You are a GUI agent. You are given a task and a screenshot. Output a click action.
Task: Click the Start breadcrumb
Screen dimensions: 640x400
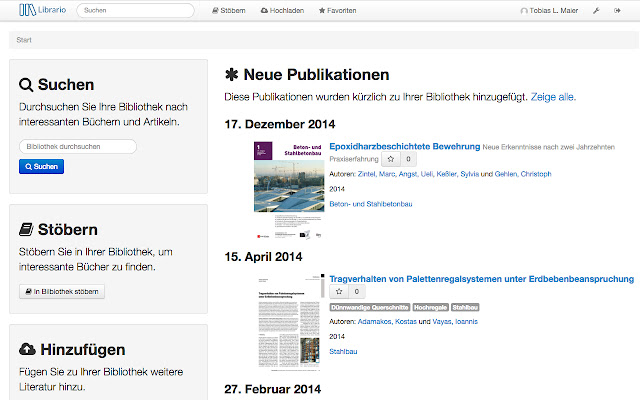(x=24, y=40)
